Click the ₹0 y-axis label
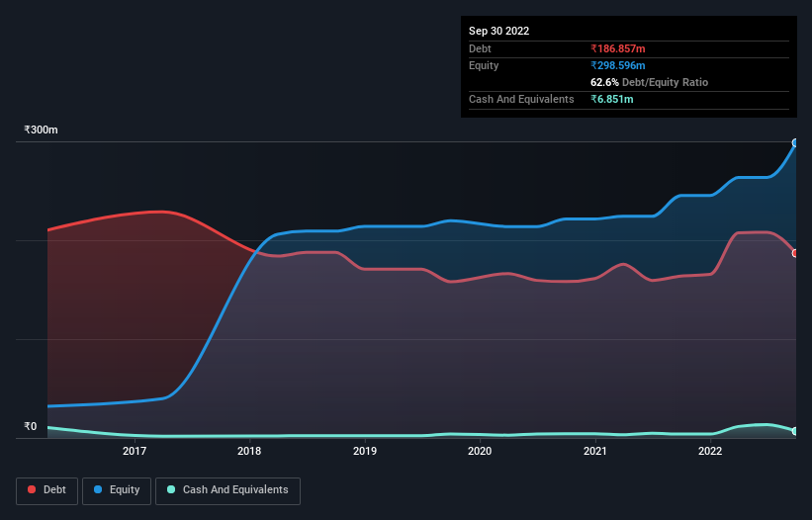Viewport: 812px width, 520px height. tap(31, 426)
